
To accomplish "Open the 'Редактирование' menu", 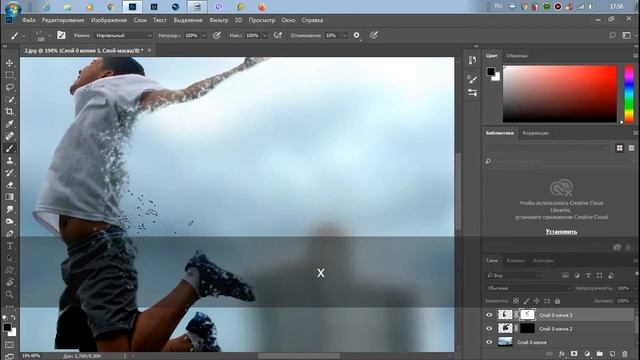I will click(63, 20).
